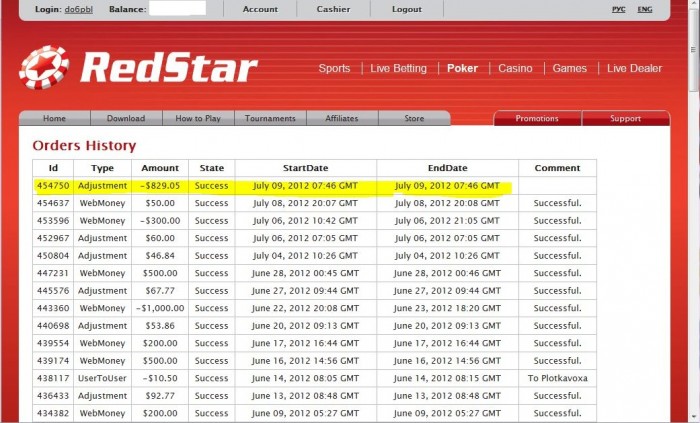Screen dimensions: 700x423
Task: Click June 23, 2012 18:20 GMT end date
Action: click(x=447, y=308)
